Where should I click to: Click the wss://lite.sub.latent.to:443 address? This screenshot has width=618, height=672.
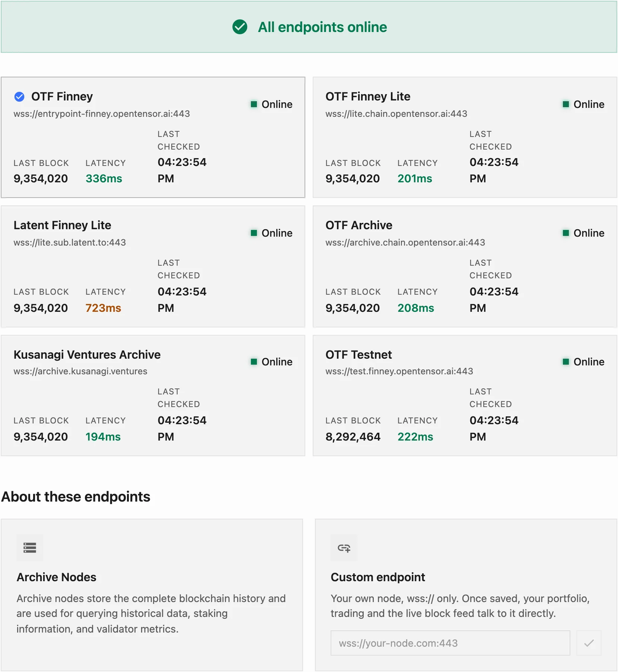[70, 243]
